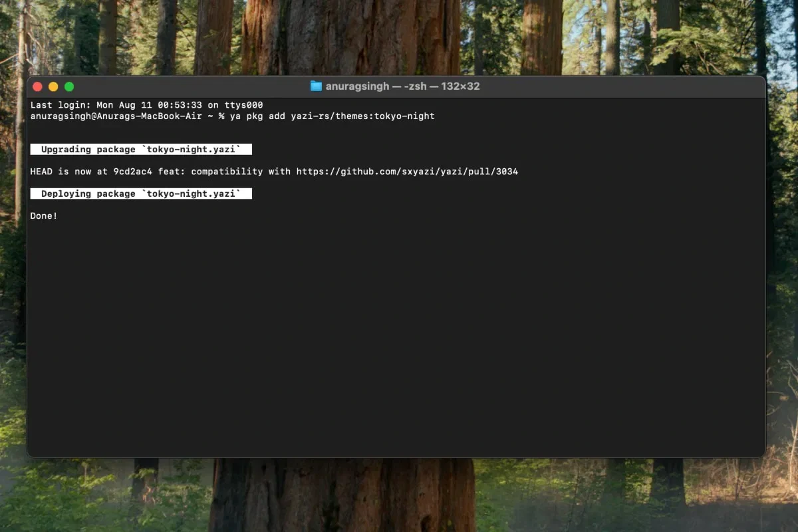Click the highlighted "Upgrading package" banner
This screenshot has width=798, height=532.
(141, 149)
